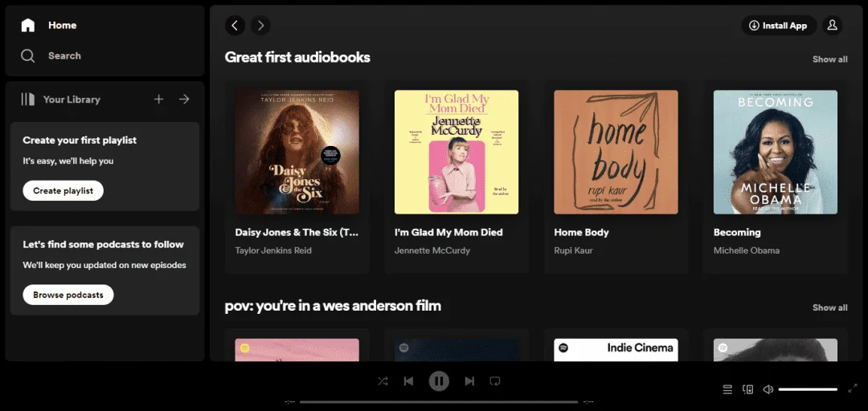Go forward with right chevron
This screenshot has width=868, height=411.
(260, 26)
